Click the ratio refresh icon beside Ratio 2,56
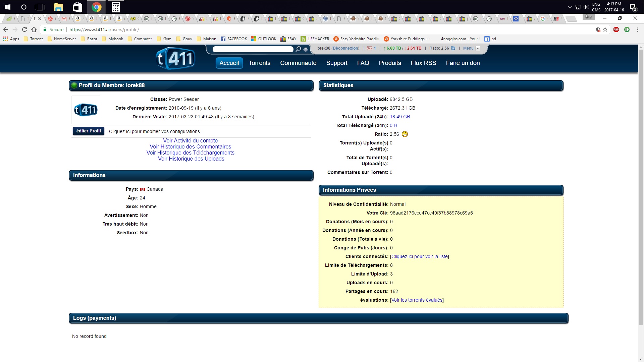This screenshot has width=644, height=362. click(x=453, y=48)
